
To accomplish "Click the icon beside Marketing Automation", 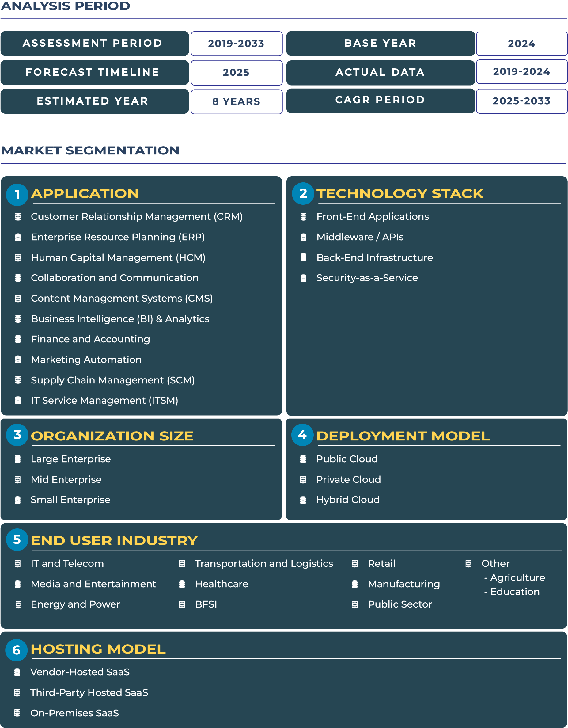I will [x=18, y=360].
